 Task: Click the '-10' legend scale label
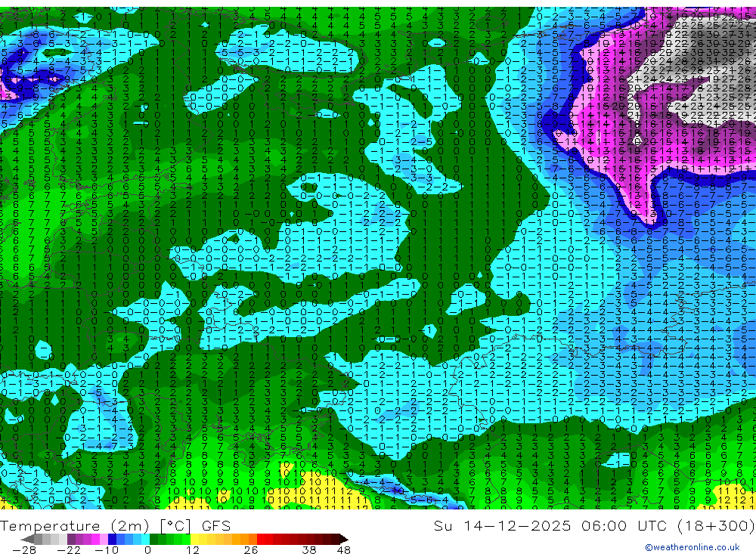click(x=107, y=550)
